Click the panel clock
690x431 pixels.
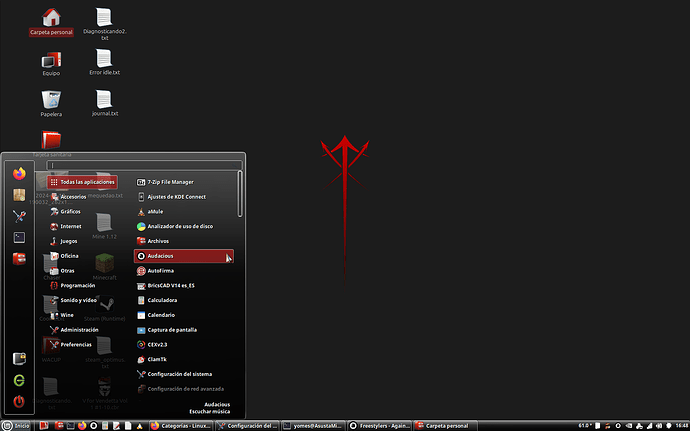coord(682,426)
